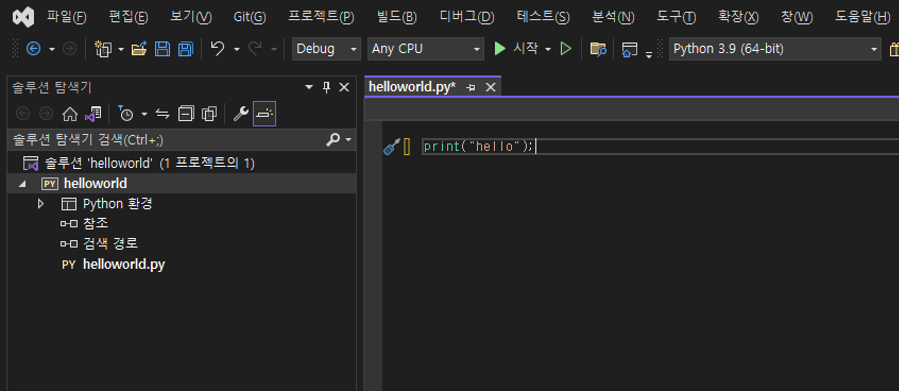Open Properties with the wrench icon
Screen dimensions: 899x391
(241, 114)
